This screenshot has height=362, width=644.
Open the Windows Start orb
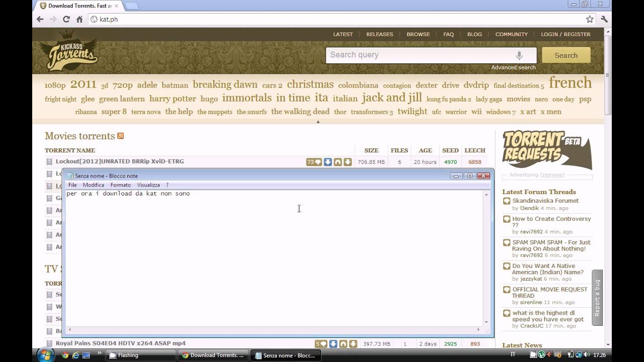coord(46,355)
